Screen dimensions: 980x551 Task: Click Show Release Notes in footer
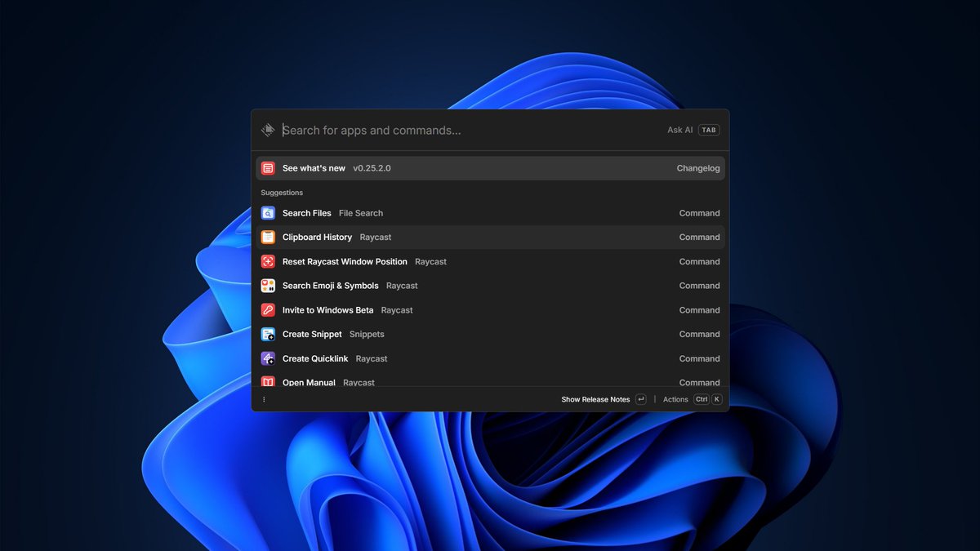click(x=595, y=399)
